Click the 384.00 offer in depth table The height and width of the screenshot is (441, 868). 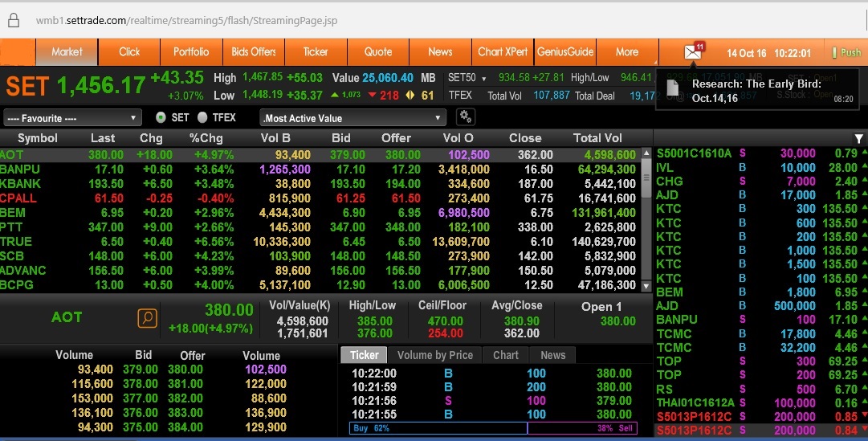pyautogui.click(x=185, y=427)
